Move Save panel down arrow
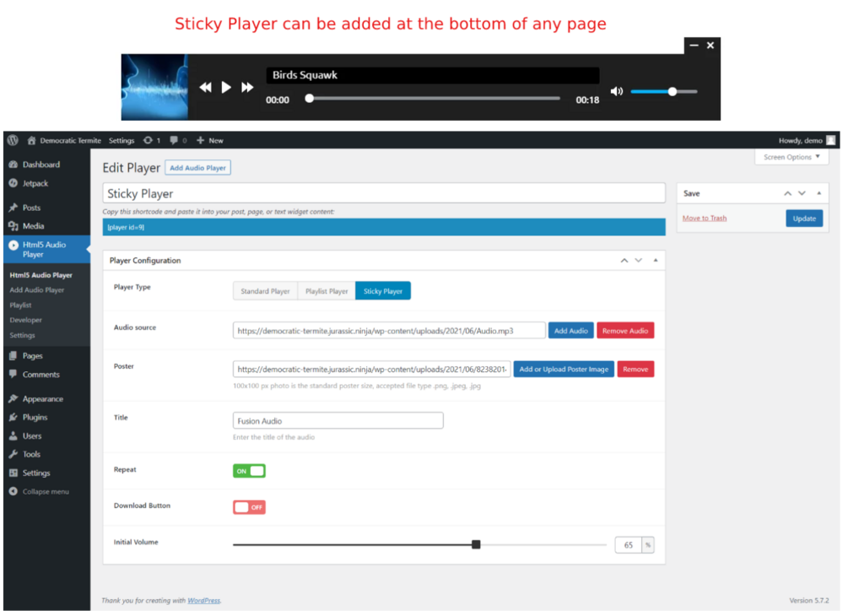Screen dimensions: 848x616 coord(802,193)
